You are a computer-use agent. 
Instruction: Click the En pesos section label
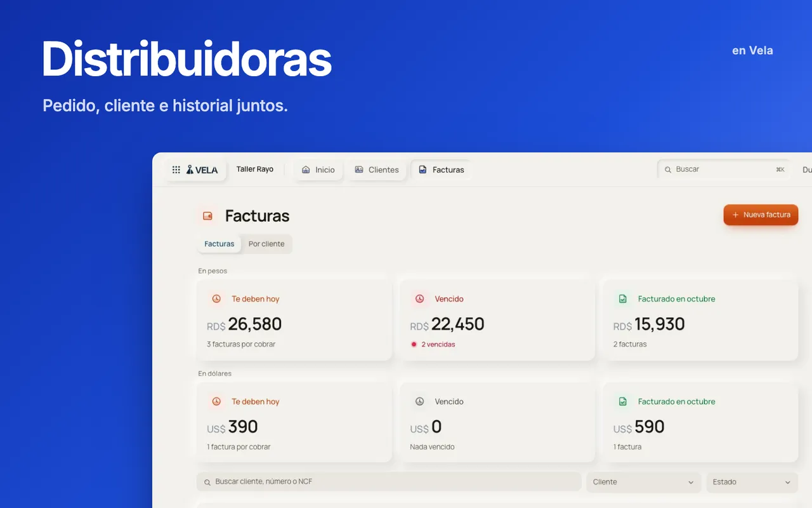click(213, 271)
